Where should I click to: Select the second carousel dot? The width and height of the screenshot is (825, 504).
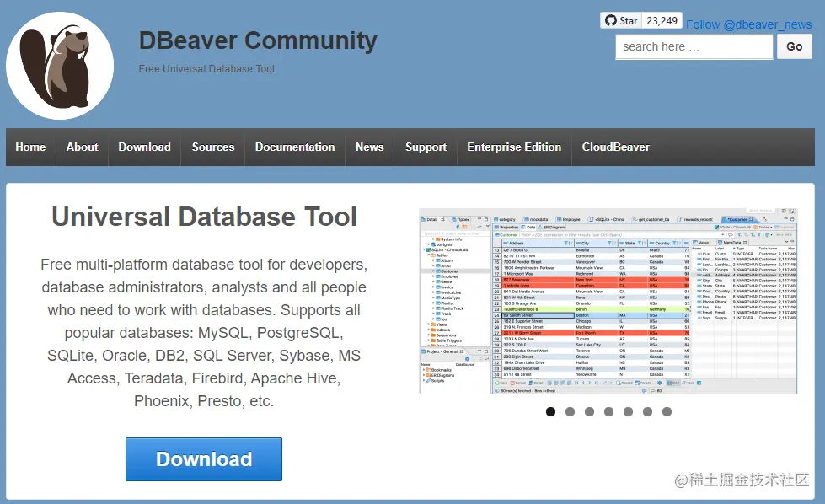point(570,412)
